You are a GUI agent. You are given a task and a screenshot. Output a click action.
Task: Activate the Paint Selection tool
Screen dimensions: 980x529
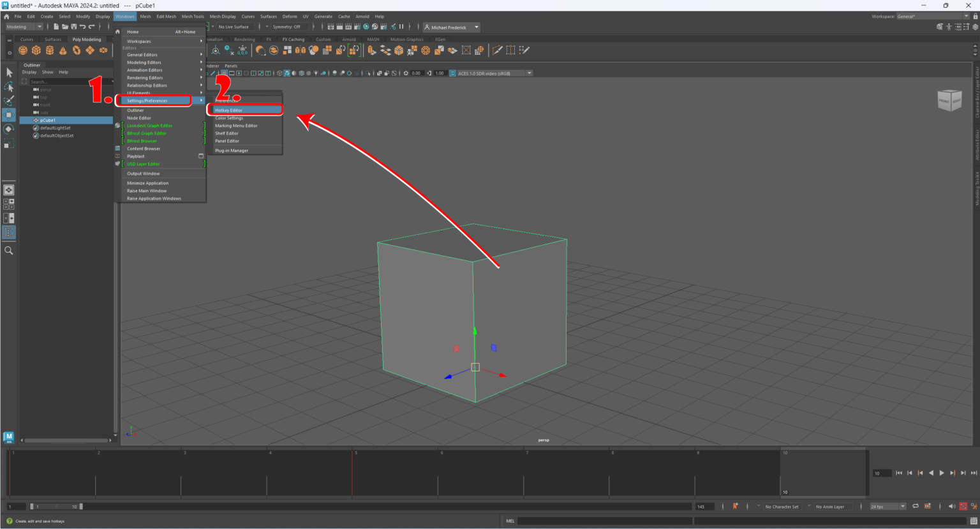point(9,101)
